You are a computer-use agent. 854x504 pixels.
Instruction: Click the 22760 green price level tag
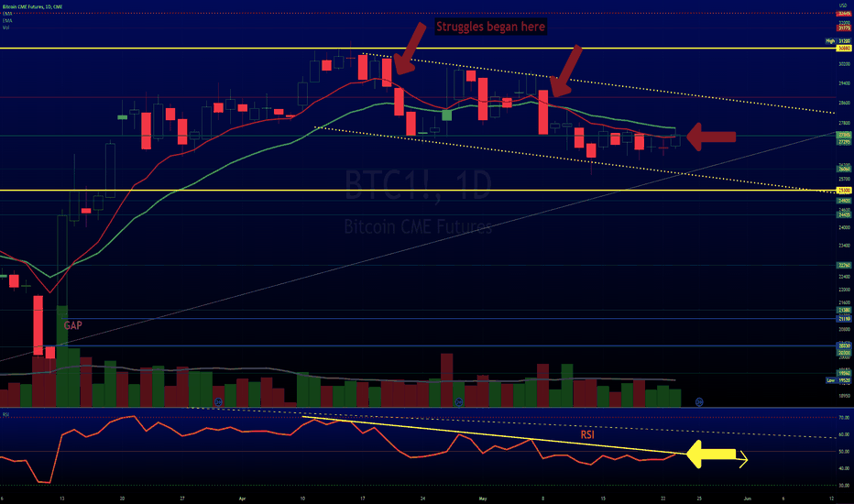pos(844,266)
